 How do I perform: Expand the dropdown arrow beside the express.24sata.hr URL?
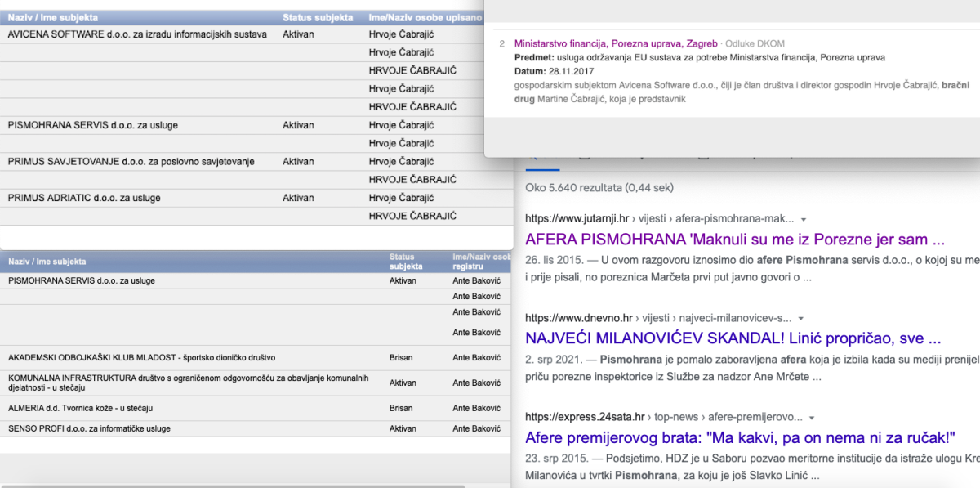click(811, 417)
